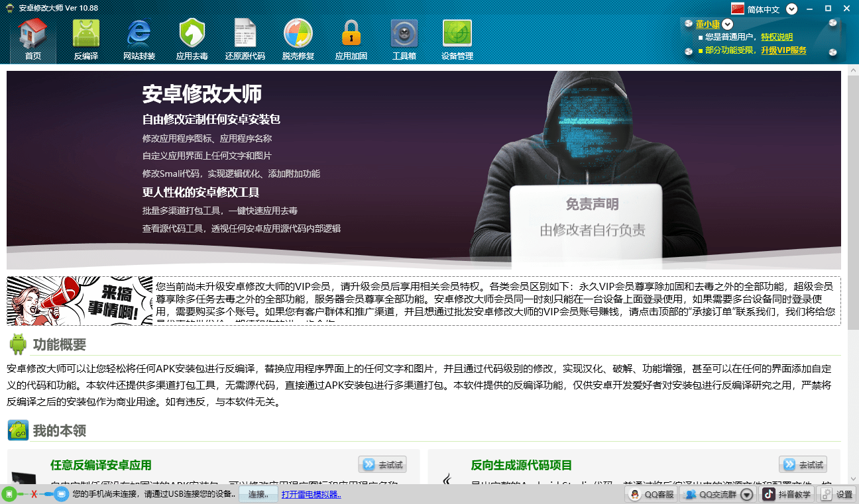Expand the QQ交流群 dropdown arrow
Screen dimensions: 859x504
[745, 493]
